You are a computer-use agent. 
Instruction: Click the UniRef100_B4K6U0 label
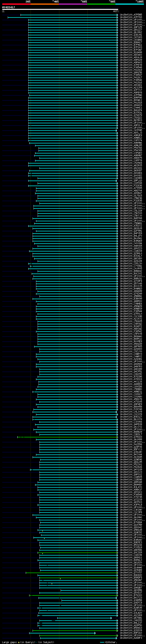point(131,575)
